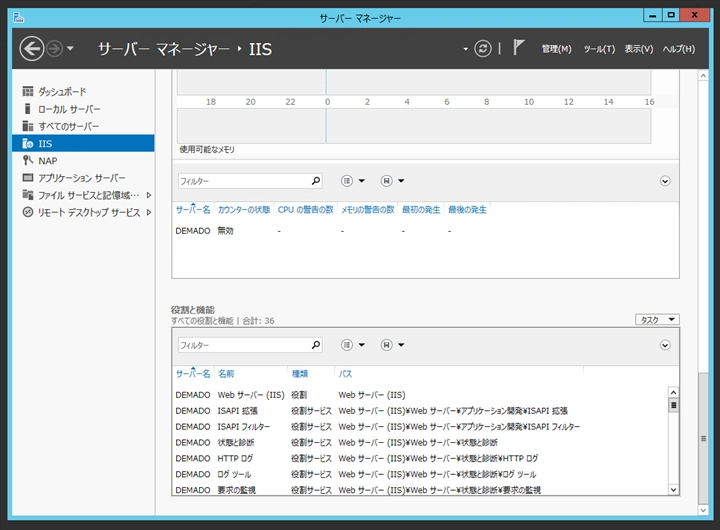Select the ISAPI フィルター row
720x530 pixels.
click(420, 427)
